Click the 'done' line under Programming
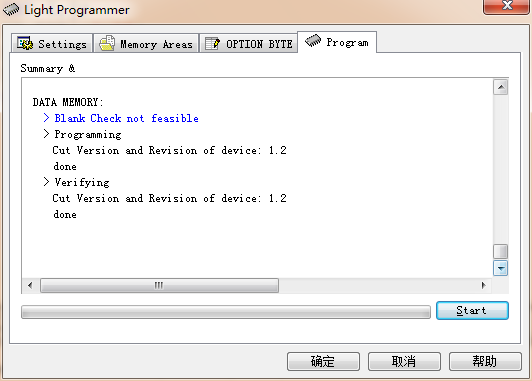The image size is (532, 381). click(65, 166)
